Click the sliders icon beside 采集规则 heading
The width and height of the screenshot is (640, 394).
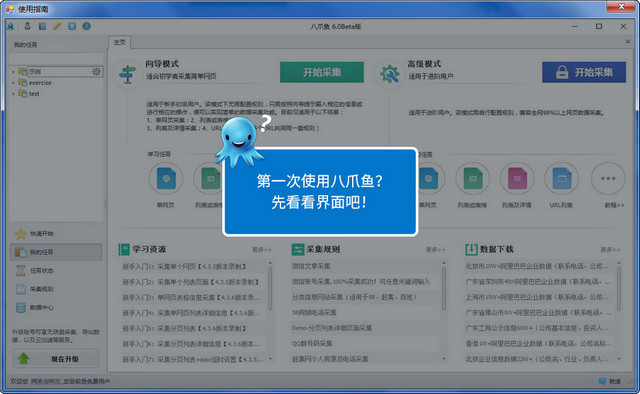pos(298,249)
